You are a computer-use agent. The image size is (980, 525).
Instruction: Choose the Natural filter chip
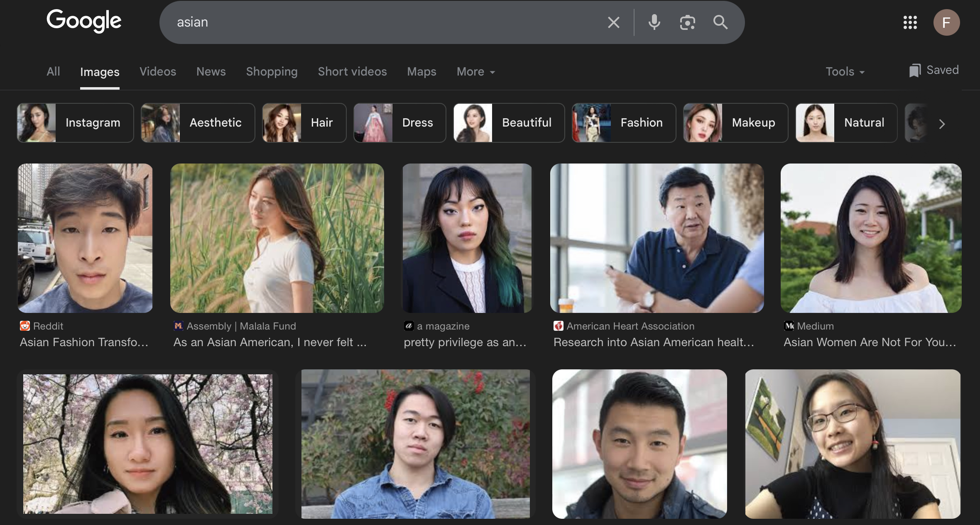(x=846, y=123)
